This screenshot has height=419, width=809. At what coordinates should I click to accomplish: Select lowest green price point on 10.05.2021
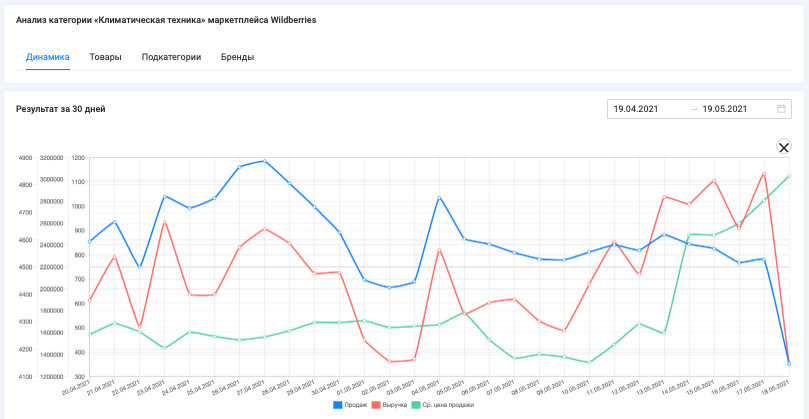point(589,362)
